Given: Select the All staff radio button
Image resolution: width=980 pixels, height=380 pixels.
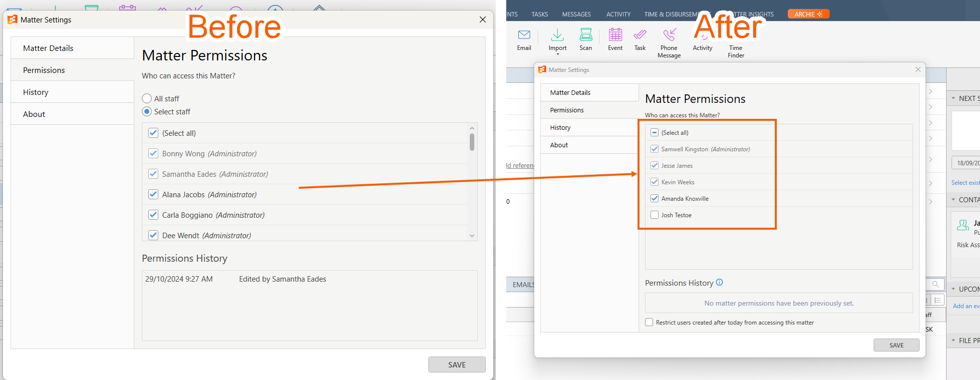Looking at the screenshot, I should [147, 98].
